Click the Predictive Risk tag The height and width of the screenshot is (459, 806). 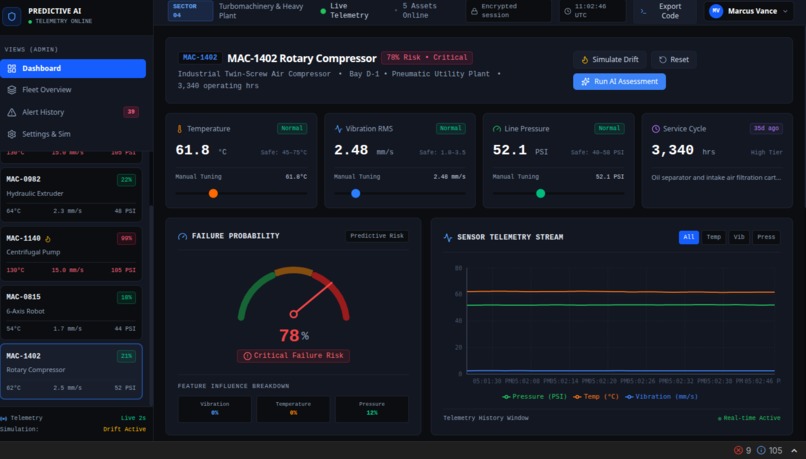[x=377, y=236]
